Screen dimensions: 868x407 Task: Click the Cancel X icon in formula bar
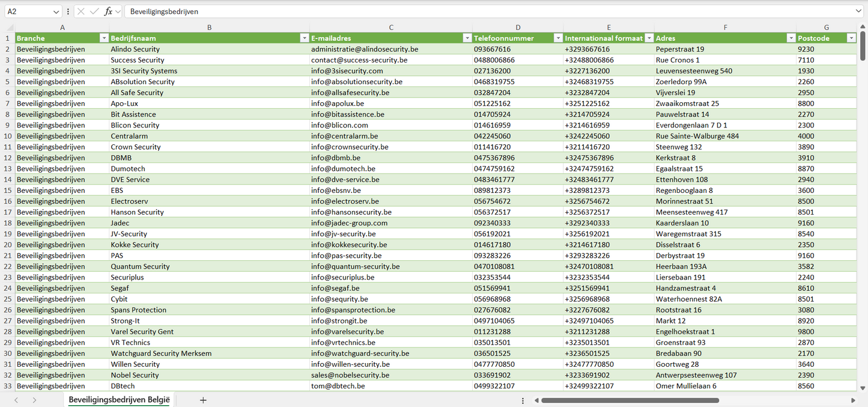click(81, 11)
